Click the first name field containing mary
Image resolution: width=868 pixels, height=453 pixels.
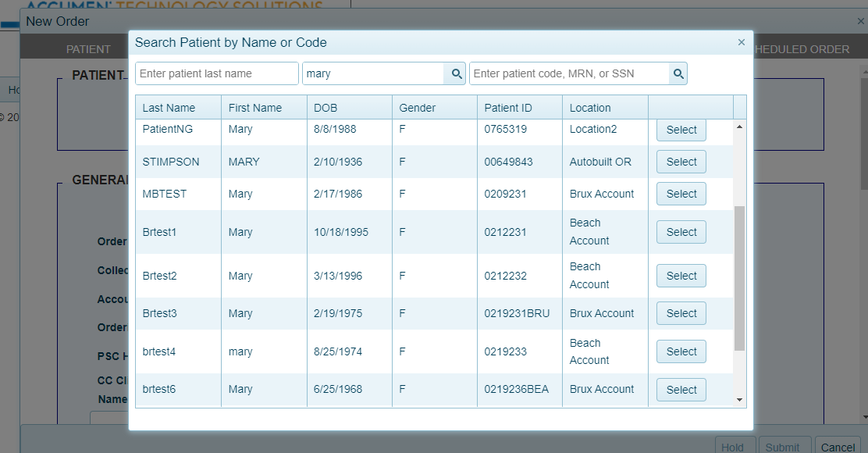[373, 73]
